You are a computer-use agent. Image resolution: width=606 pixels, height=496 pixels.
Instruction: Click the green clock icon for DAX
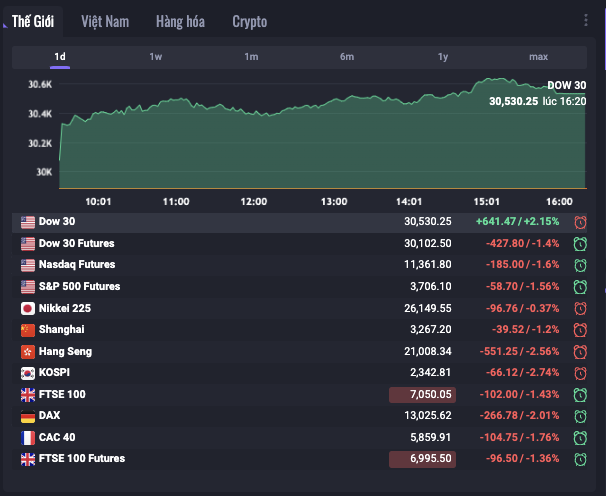(x=580, y=415)
